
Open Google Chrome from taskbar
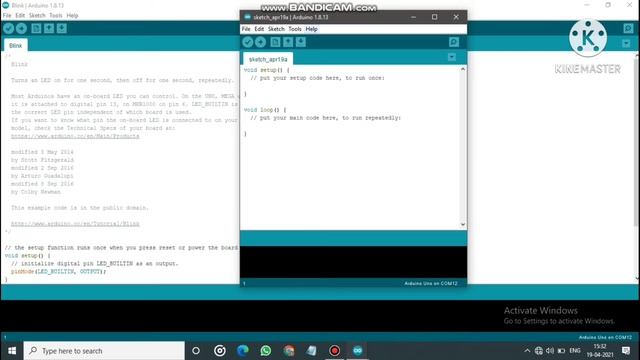coord(289,351)
